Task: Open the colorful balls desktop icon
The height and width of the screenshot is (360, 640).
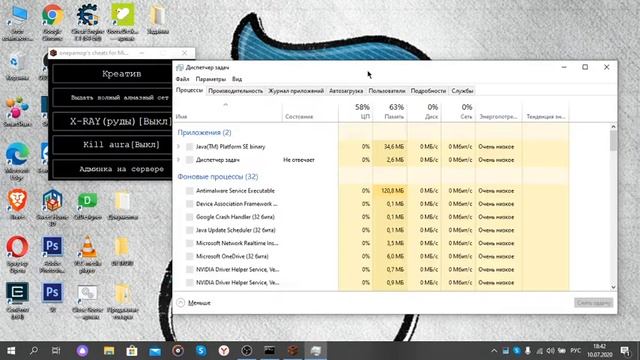Action: click(x=16, y=110)
